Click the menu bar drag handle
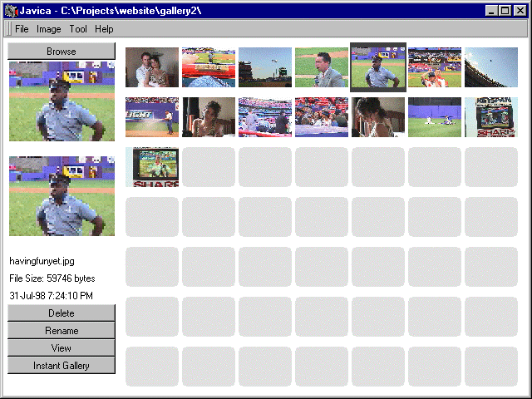The width and height of the screenshot is (532, 399). [9, 29]
